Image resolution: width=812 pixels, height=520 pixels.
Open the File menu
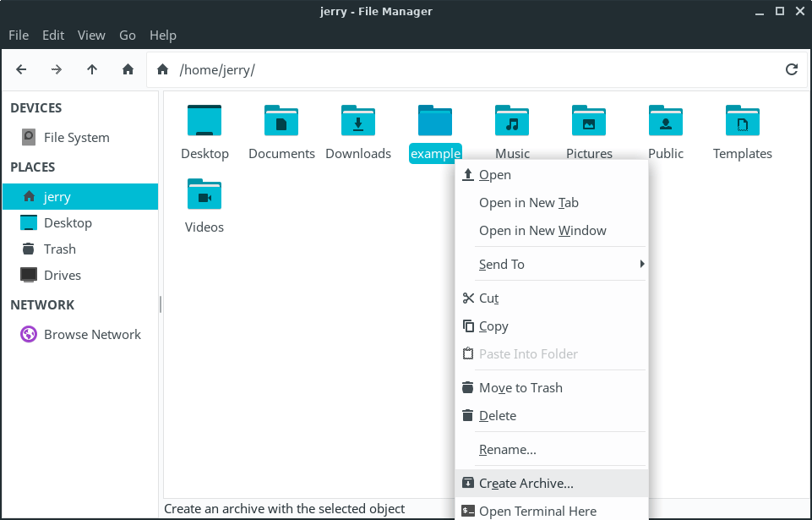pyautogui.click(x=19, y=35)
